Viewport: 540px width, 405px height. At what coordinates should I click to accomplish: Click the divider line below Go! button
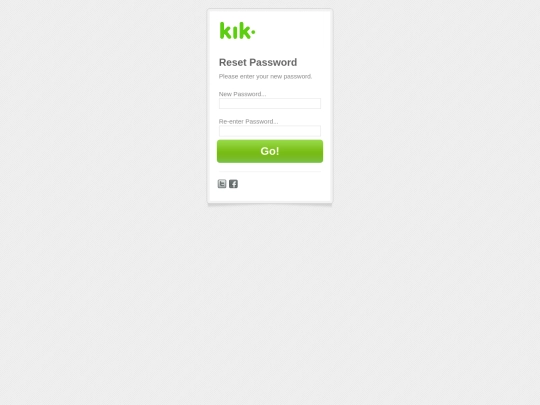(x=270, y=172)
